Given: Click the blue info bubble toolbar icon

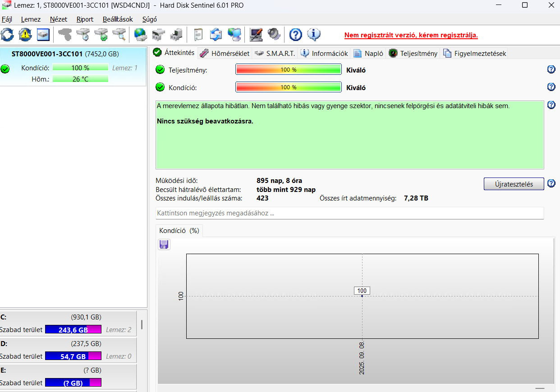Looking at the screenshot, I should pyautogui.click(x=314, y=34).
